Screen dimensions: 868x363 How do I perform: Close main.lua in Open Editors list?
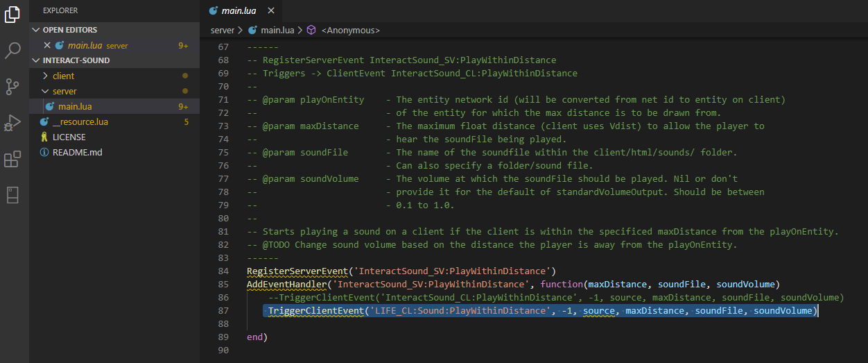point(47,45)
